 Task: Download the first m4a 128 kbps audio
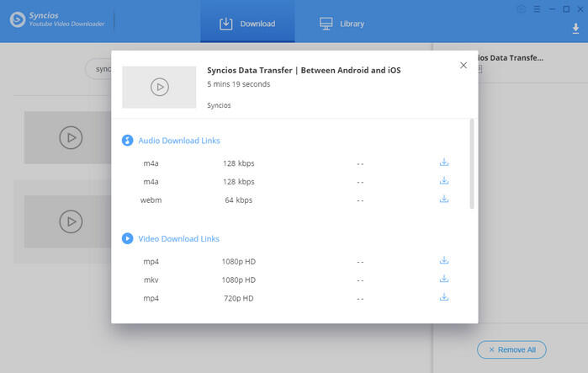pos(444,163)
